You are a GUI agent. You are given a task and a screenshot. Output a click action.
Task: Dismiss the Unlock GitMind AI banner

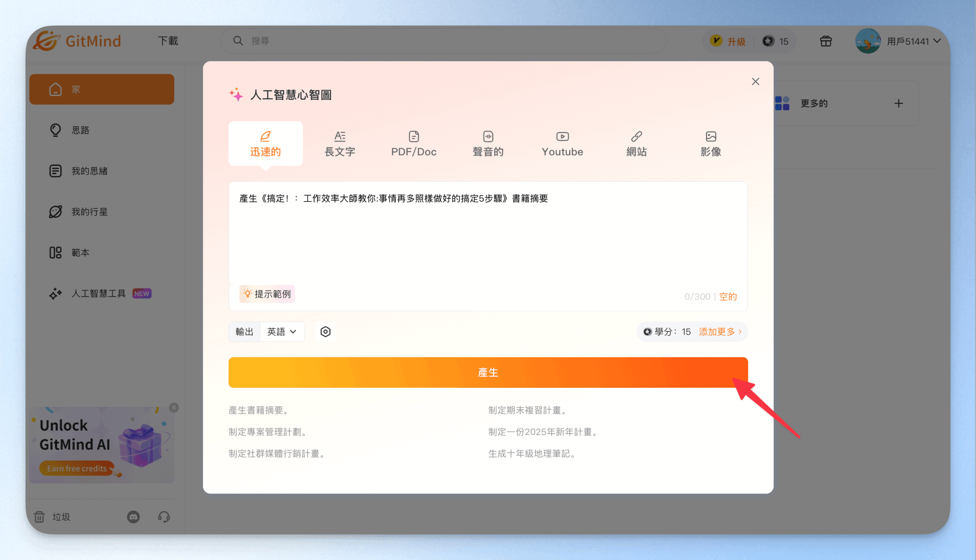(174, 408)
